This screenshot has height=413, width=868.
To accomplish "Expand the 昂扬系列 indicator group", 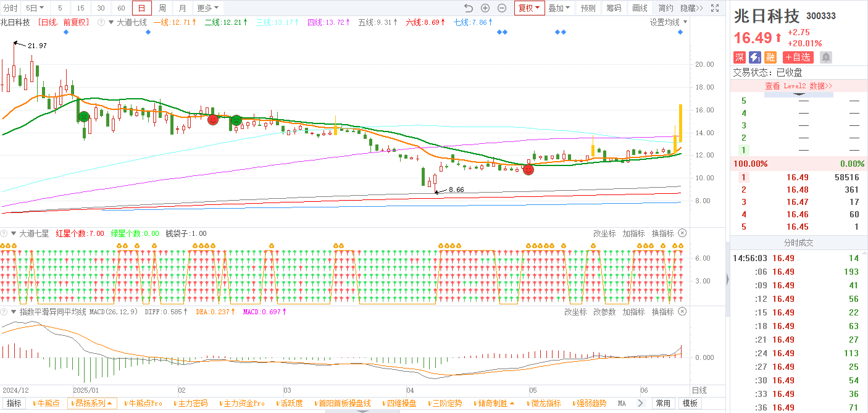I will coord(93,403).
